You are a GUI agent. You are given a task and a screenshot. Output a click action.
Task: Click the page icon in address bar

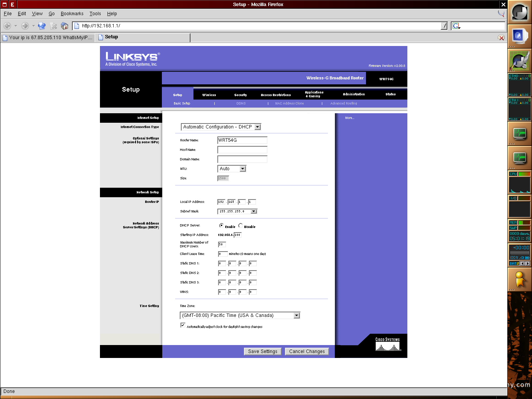[77, 26]
